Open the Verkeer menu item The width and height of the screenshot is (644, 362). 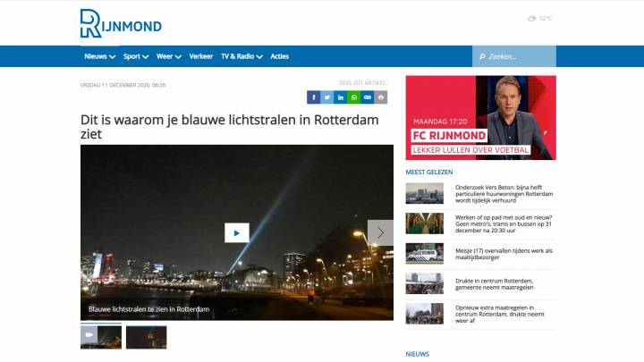click(201, 56)
